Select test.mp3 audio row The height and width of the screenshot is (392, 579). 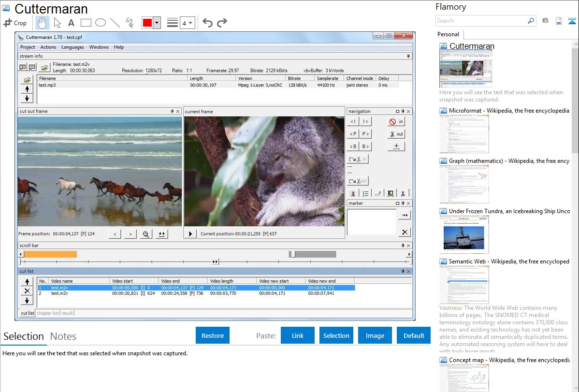[x=218, y=85]
